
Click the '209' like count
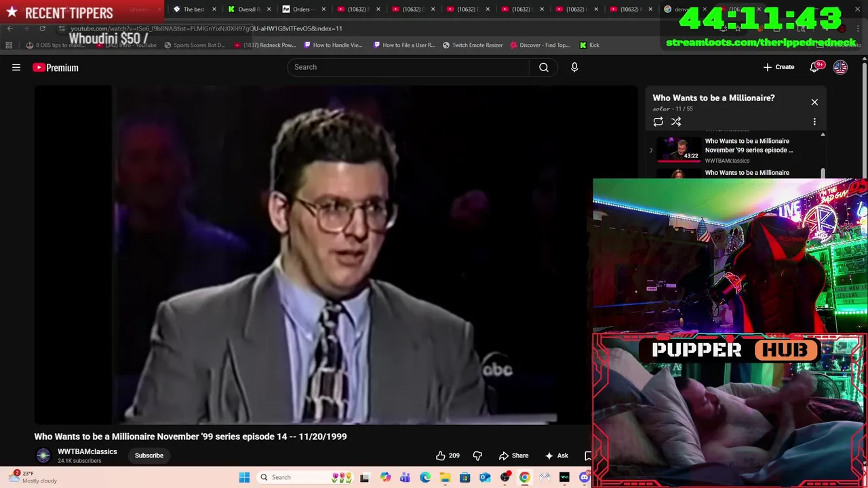click(x=454, y=455)
